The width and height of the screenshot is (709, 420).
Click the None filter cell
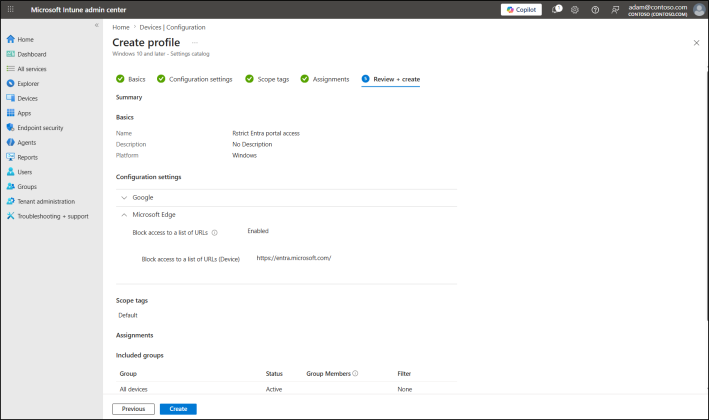tap(405, 389)
